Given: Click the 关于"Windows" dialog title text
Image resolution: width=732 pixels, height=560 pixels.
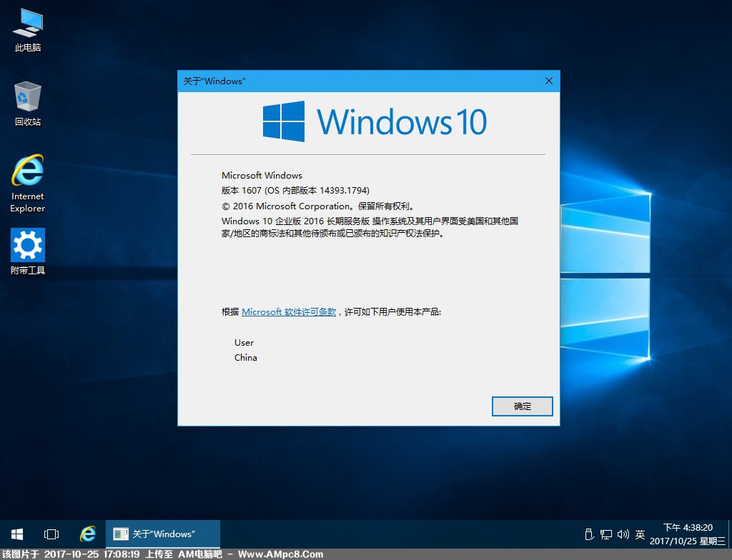Looking at the screenshot, I should pos(214,81).
